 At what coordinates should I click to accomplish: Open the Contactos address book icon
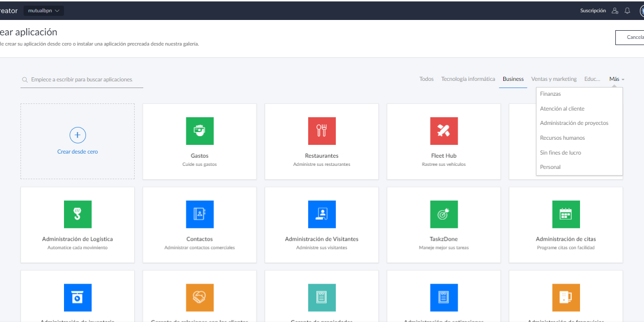(200, 214)
